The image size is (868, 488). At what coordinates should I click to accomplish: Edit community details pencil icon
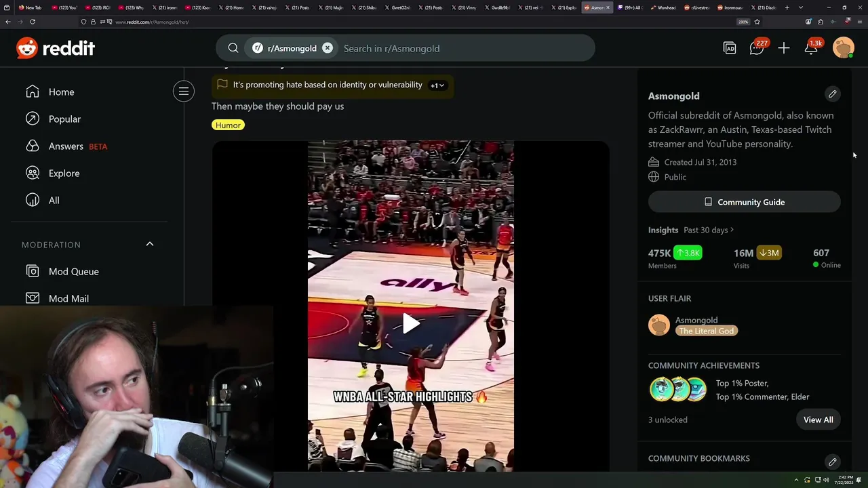(832, 94)
